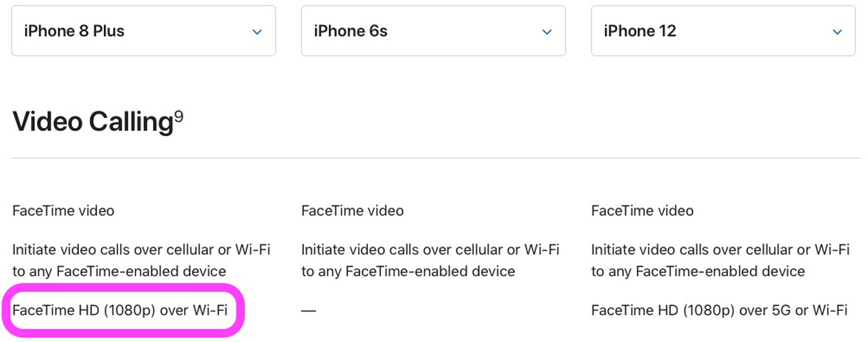Click the highlighted FaceTime HD 1080p text

(x=120, y=311)
